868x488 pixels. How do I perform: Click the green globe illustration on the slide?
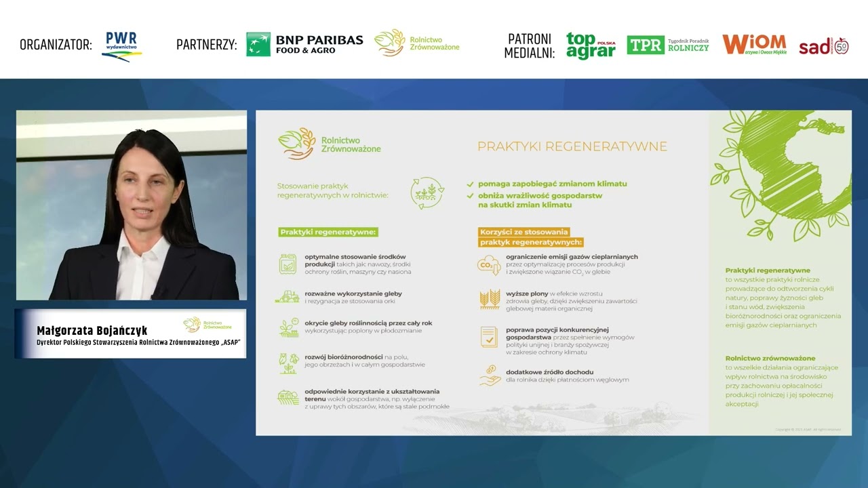(x=781, y=175)
